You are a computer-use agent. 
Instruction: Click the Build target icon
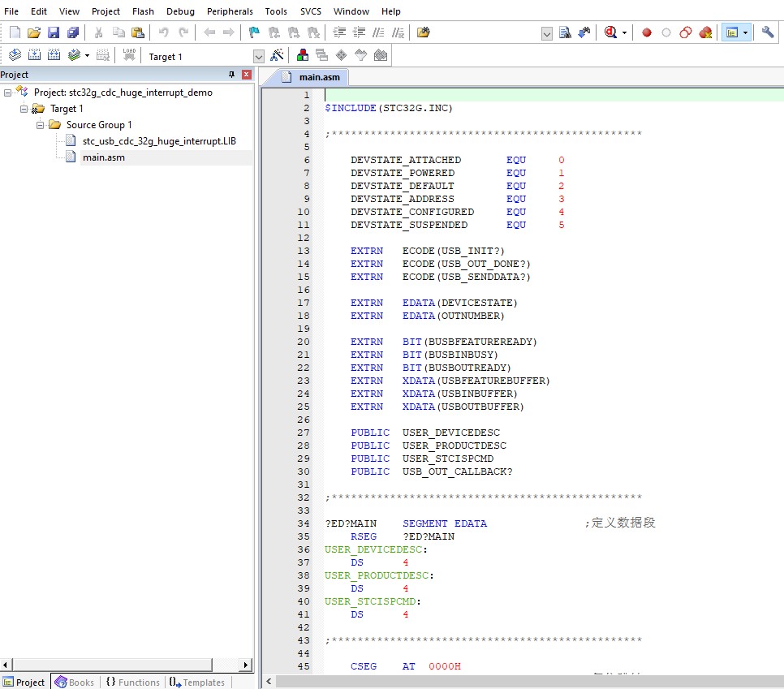[34, 56]
